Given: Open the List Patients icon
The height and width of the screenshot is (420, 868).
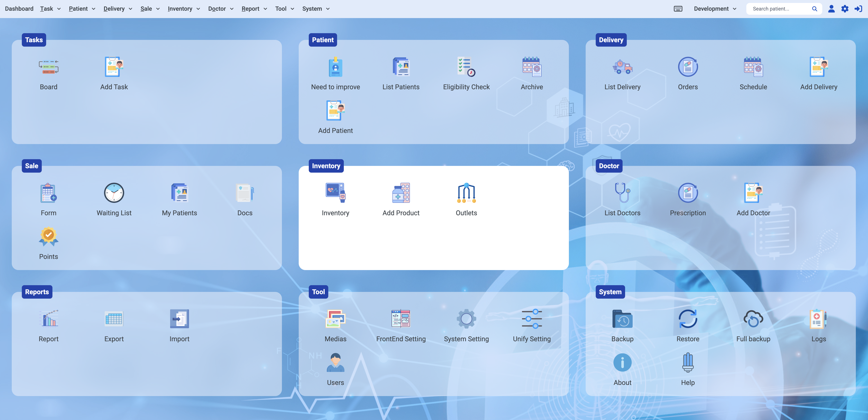Looking at the screenshot, I should click(x=401, y=67).
